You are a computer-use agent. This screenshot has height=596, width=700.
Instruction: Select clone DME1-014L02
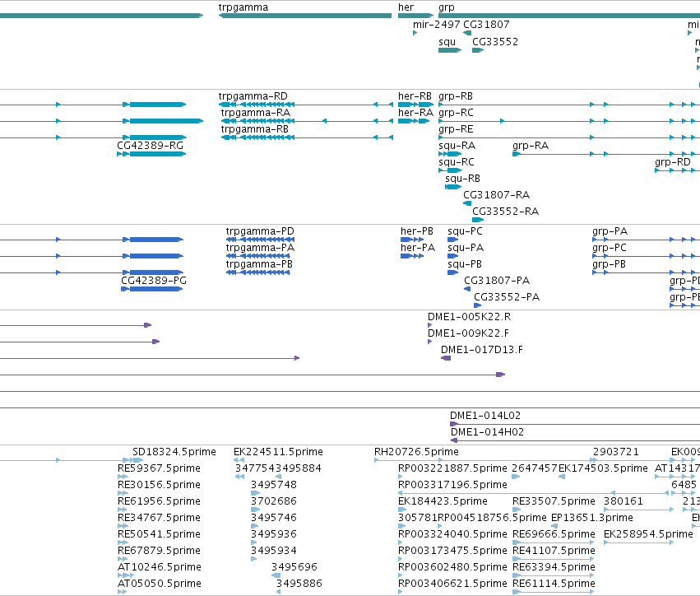575,424
